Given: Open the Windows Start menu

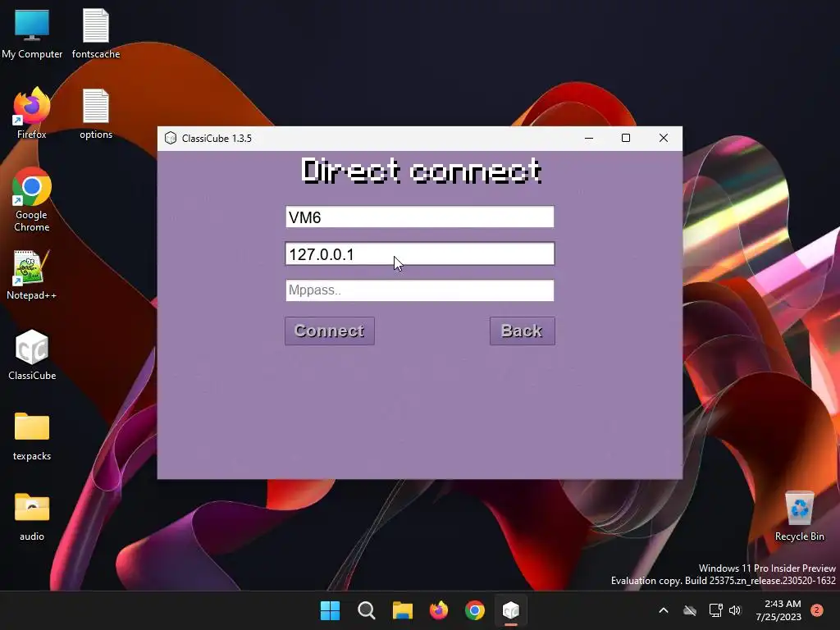Looking at the screenshot, I should click(x=330, y=610).
